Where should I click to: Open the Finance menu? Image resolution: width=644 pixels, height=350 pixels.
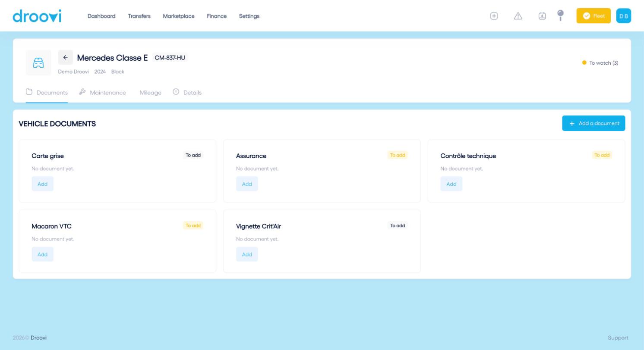(217, 16)
